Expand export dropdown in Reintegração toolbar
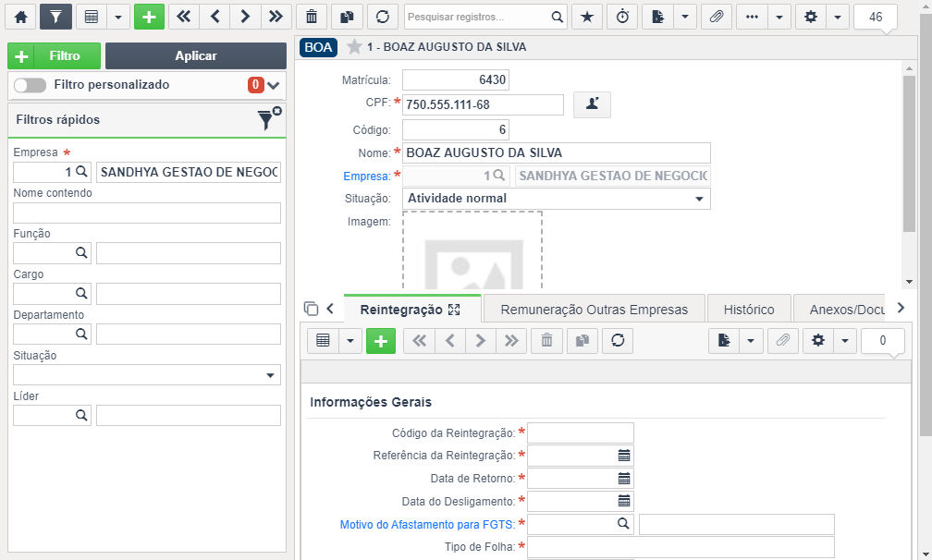Viewport: 932px width, 560px height. pos(751,341)
